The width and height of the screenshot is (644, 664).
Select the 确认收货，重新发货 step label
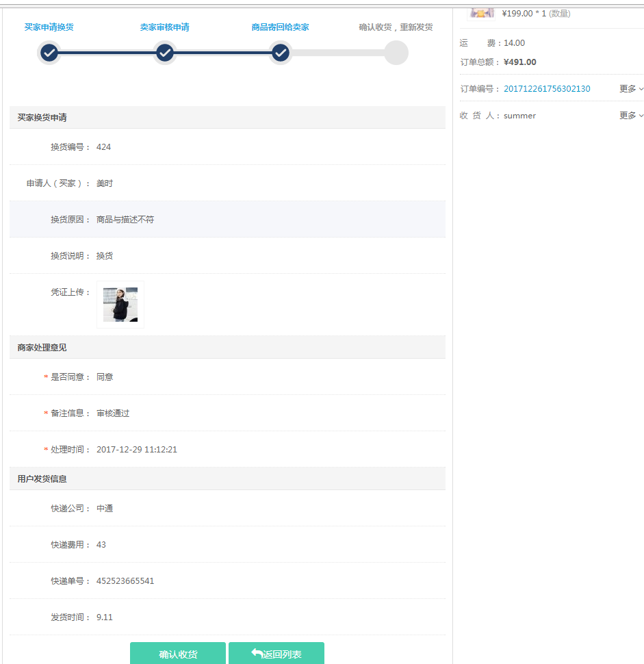point(396,27)
